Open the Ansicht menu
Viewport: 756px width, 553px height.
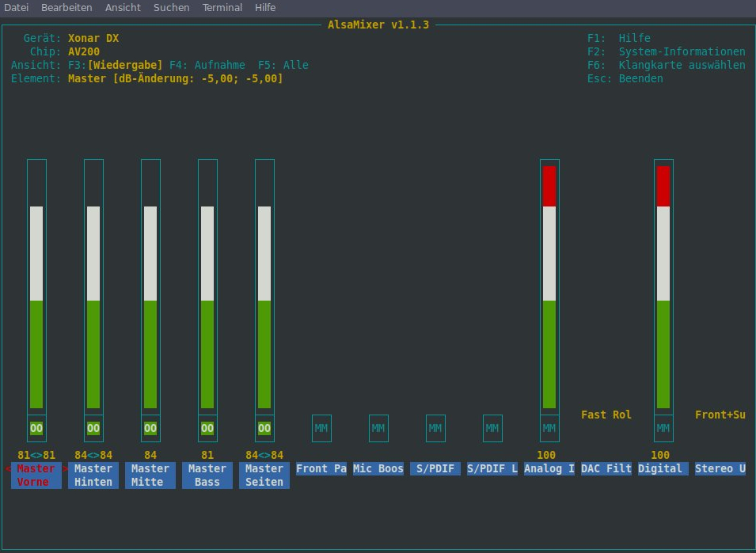pos(123,8)
